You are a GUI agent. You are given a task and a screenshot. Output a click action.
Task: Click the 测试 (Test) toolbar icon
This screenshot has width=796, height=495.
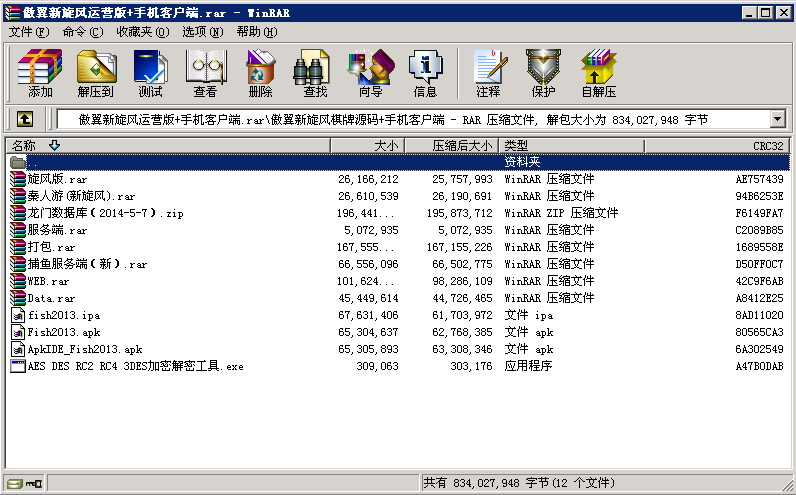pyautogui.click(x=150, y=74)
